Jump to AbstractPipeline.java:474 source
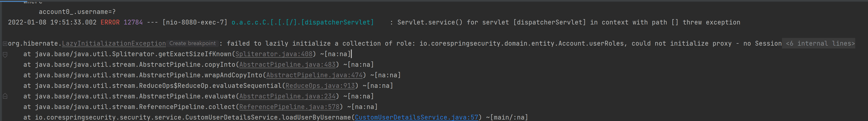 (314, 75)
